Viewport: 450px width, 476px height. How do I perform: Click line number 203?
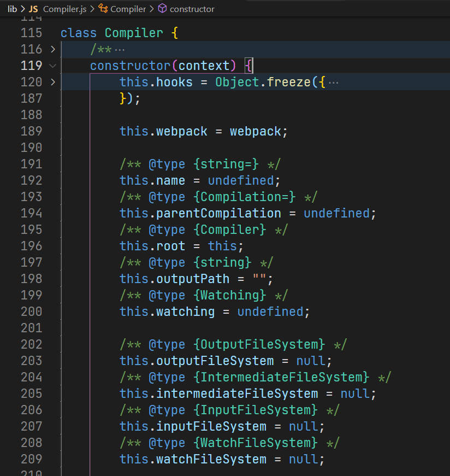[31, 361]
